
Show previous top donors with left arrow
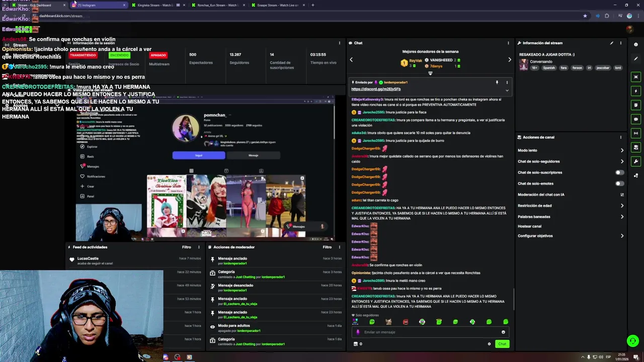[x=351, y=60]
